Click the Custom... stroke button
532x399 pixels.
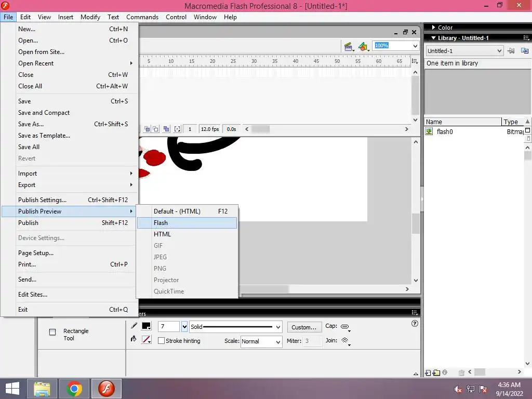[x=304, y=327]
